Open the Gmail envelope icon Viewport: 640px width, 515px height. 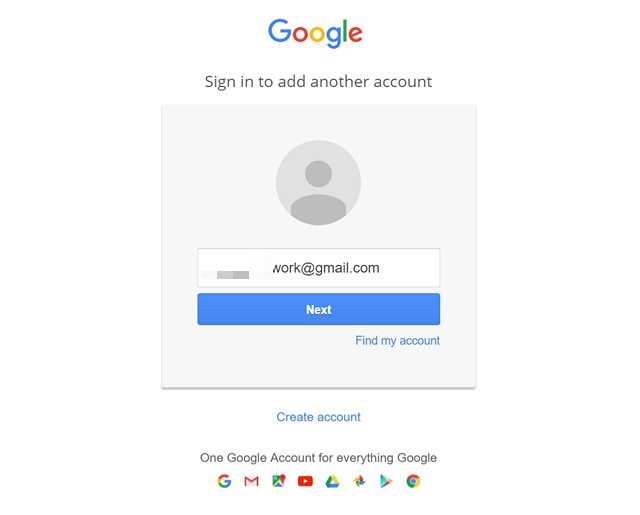(251, 482)
